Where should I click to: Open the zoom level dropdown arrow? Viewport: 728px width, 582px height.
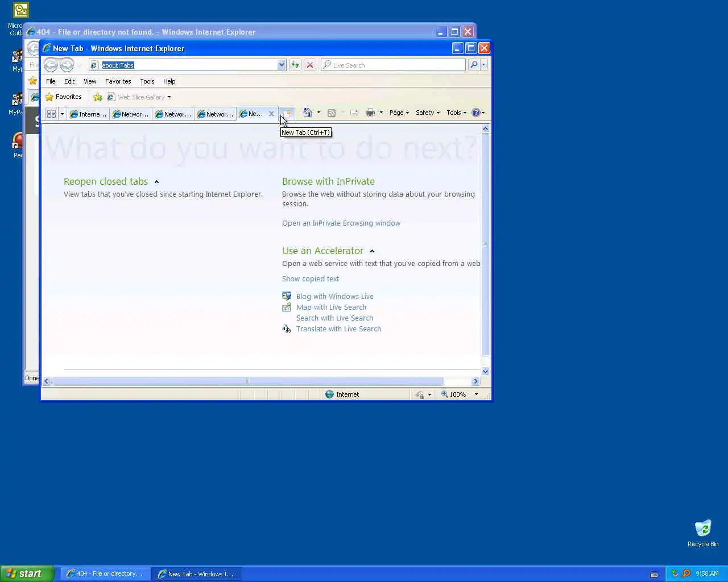point(476,394)
